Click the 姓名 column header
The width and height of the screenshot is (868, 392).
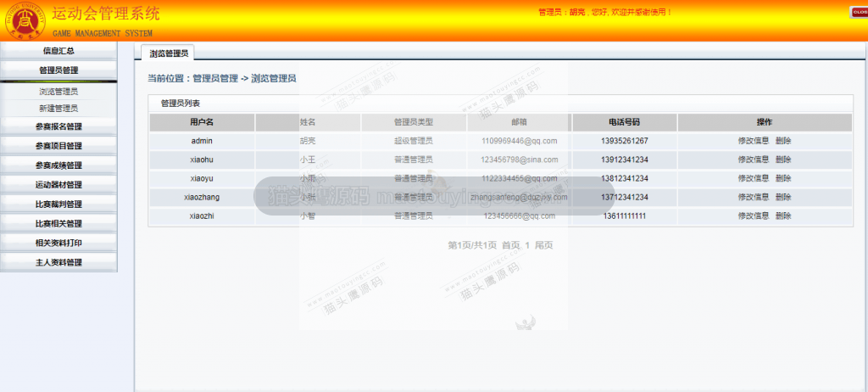pos(308,122)
